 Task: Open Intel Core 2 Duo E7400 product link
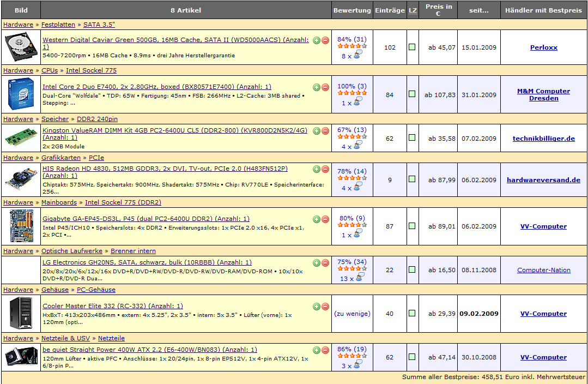pyautogui.click(x=157, y=87)
